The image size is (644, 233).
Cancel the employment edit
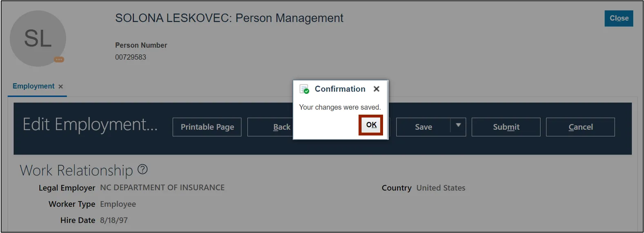click(580, 127)
